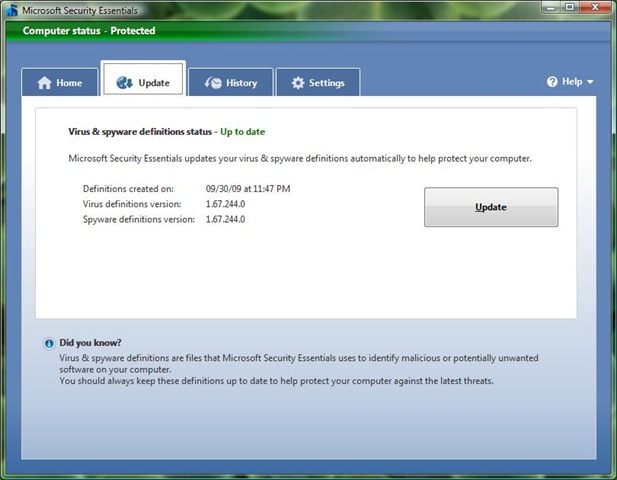617x480 pixels.
Task: Minimize the Security Essentials window
Action: (550, 7)
